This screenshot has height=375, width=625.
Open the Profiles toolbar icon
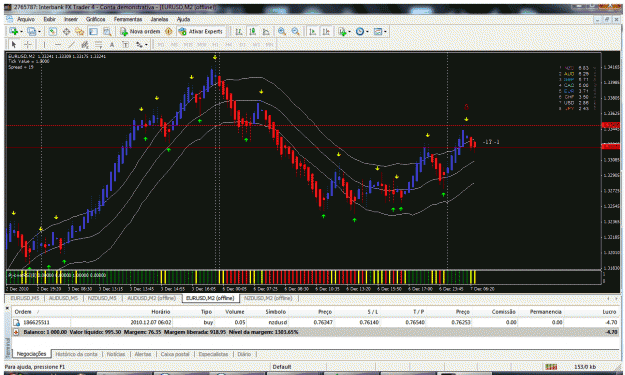point(31,31)
